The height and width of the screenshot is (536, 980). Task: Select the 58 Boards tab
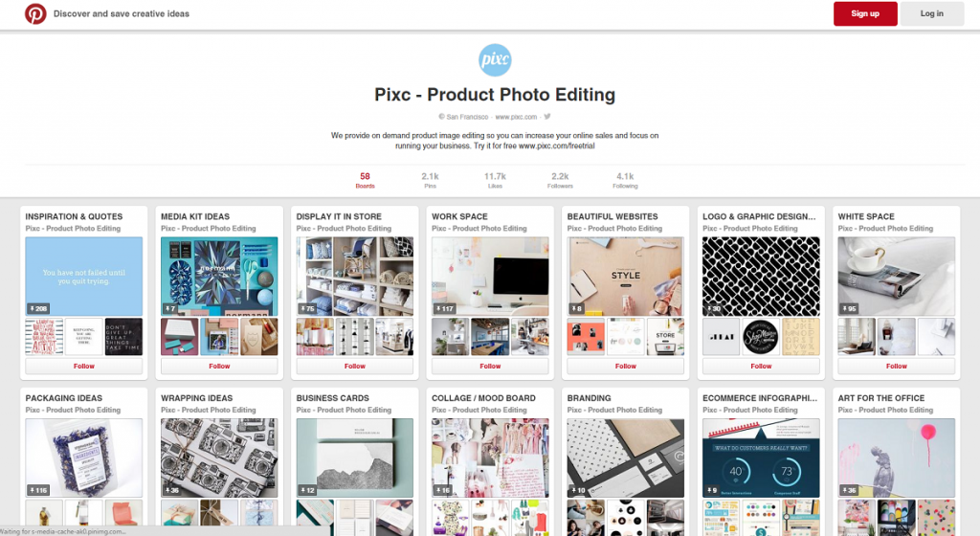(365, 180)
